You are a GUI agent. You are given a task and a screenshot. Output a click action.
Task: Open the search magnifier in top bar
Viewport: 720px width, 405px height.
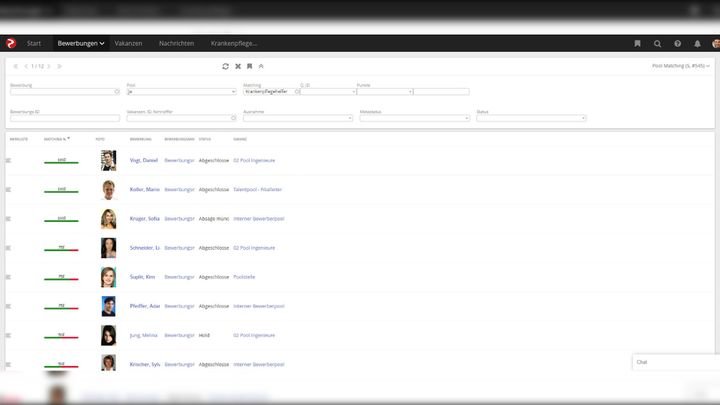coord(657,44)
